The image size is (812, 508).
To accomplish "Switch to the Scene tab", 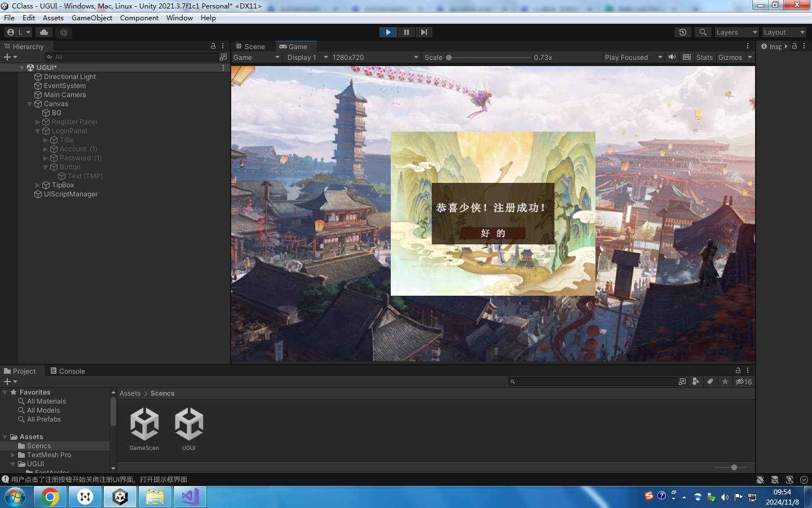I will pos(250,46).
